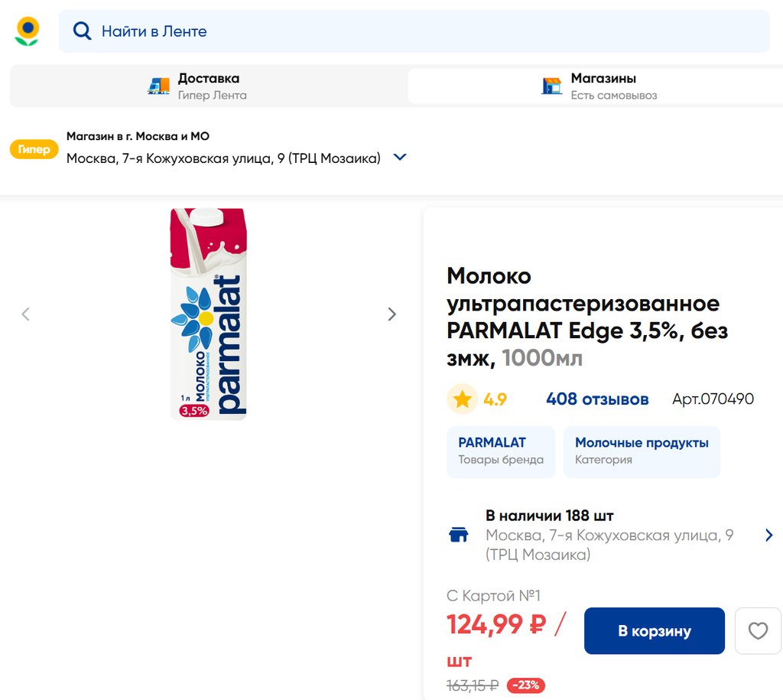The image size is (783, 700).
Task: Open PARMALAT brand products
Action: [501, 451]
